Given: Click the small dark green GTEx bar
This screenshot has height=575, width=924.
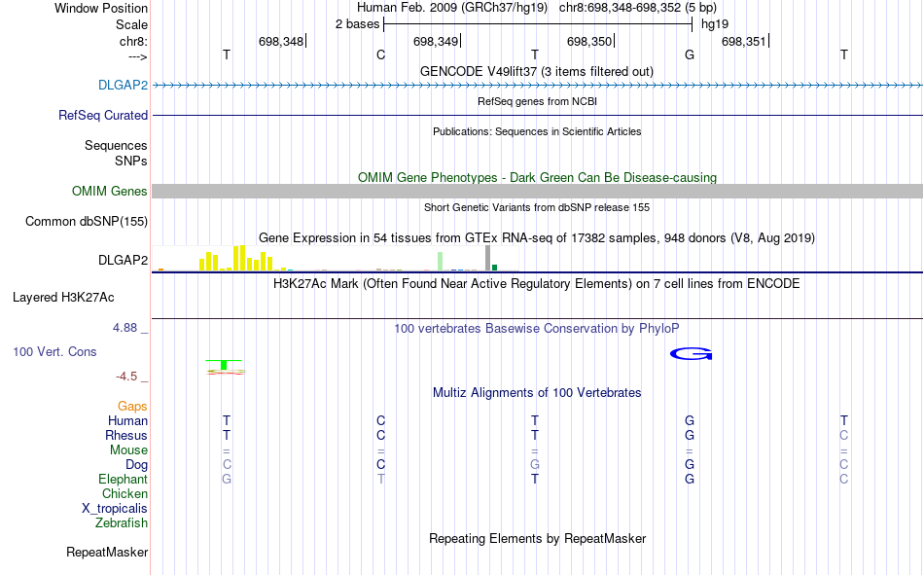Looking at the screenshot, I should coord(494,268).
